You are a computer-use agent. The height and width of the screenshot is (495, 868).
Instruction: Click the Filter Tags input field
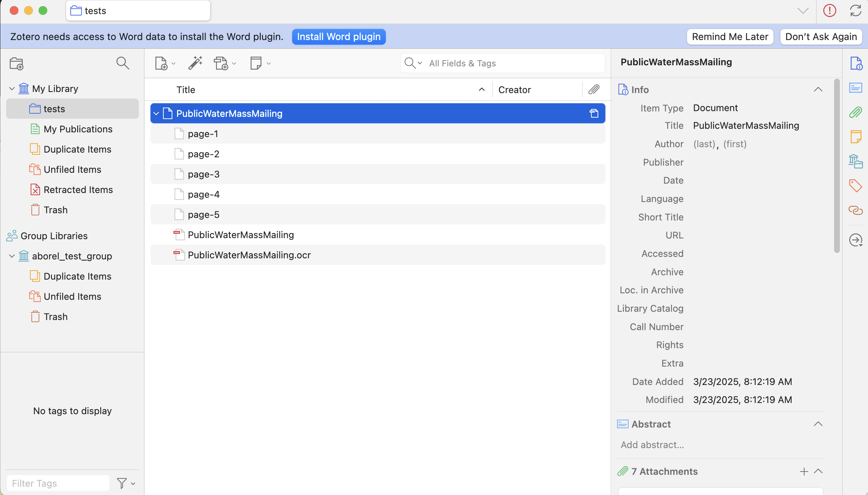pyautogui.click(x=58, y=483)
